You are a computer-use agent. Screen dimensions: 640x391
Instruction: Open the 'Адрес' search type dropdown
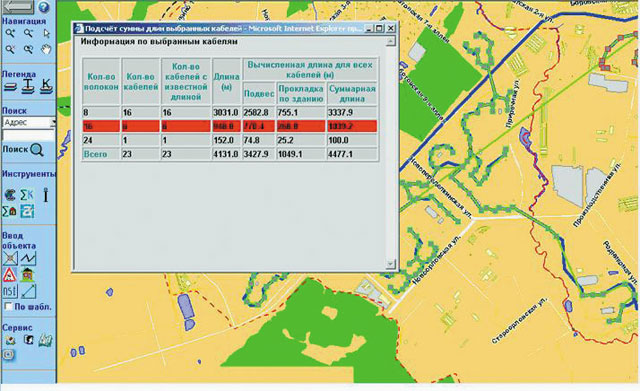pyautogui.click(x=53, y=122)
